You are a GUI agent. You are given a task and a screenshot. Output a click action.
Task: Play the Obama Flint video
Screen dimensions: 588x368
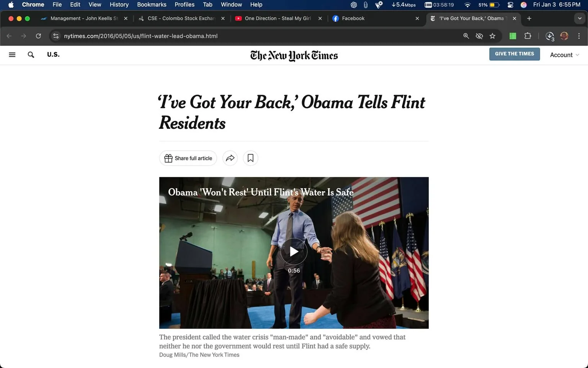tap(294, 251)
